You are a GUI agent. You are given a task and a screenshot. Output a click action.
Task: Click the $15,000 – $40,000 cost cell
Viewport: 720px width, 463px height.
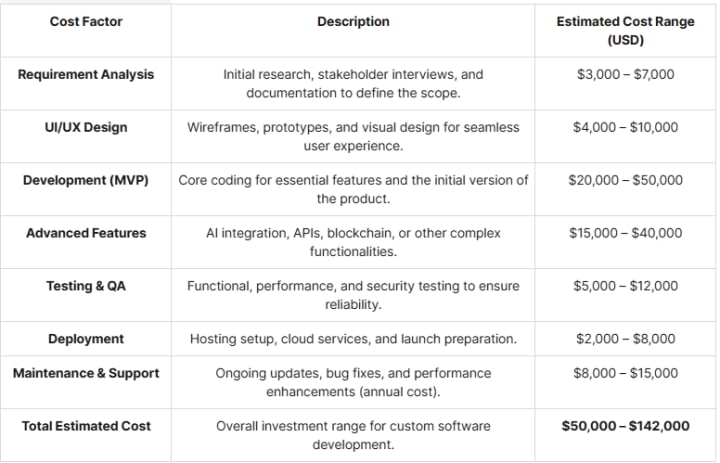click(626, 233)
